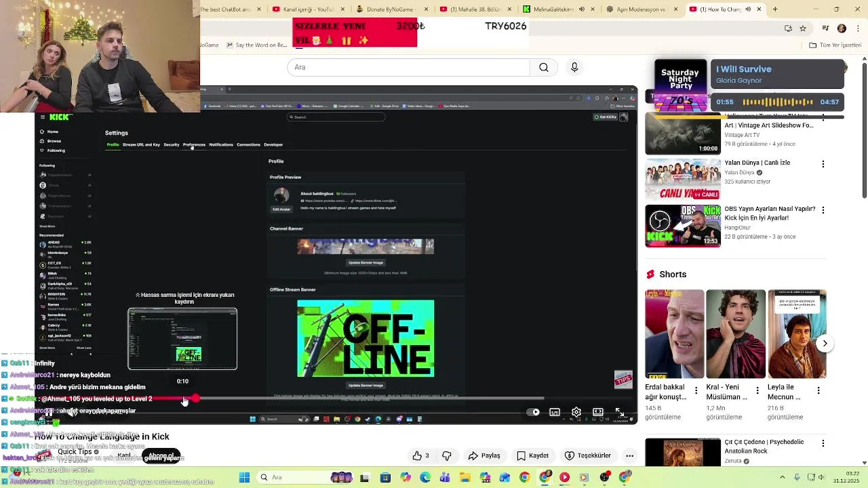This screenshot has height=488, width=868.
Task: Open the Vintage Art Slideshow video thumbnail
Action: click(x=683, y=134)
